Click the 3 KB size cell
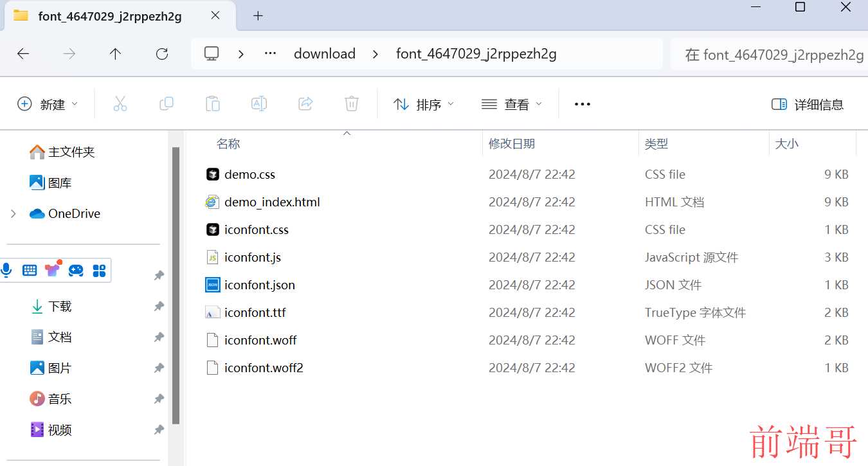 pyautogui.click(x=836, y=257)
